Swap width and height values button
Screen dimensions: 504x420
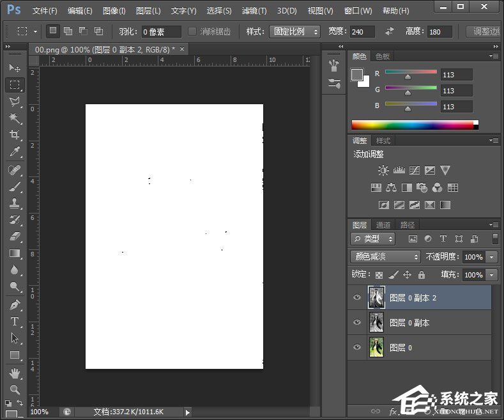pos(390,31)
